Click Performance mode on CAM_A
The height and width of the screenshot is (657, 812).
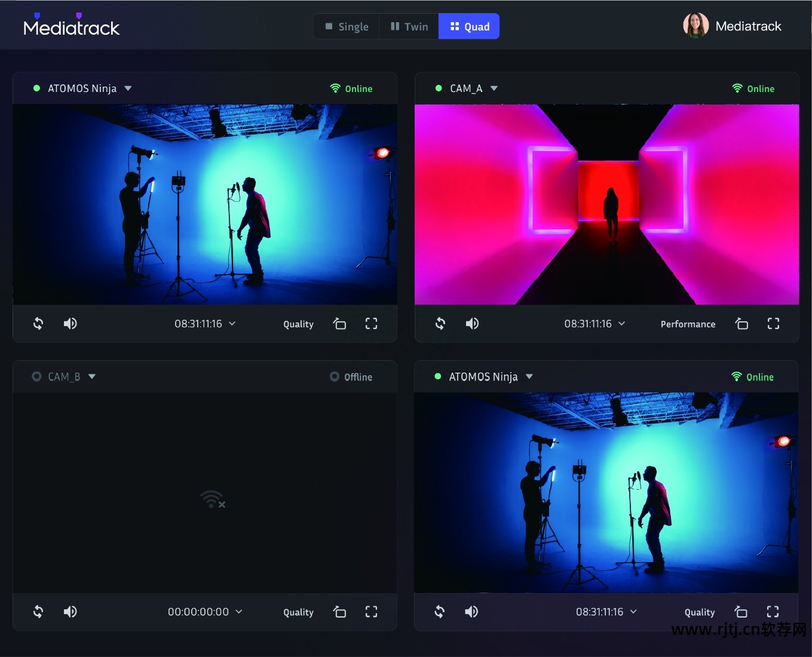click(688, 324)
